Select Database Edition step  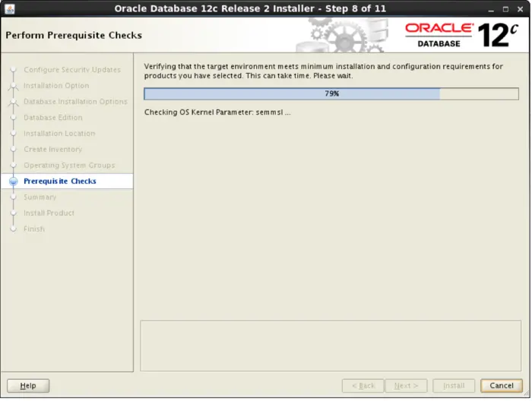tap(53, 117)
